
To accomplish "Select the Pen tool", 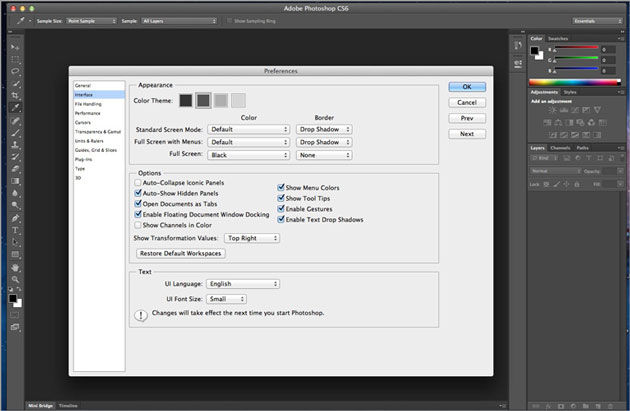I will (15, 219).
